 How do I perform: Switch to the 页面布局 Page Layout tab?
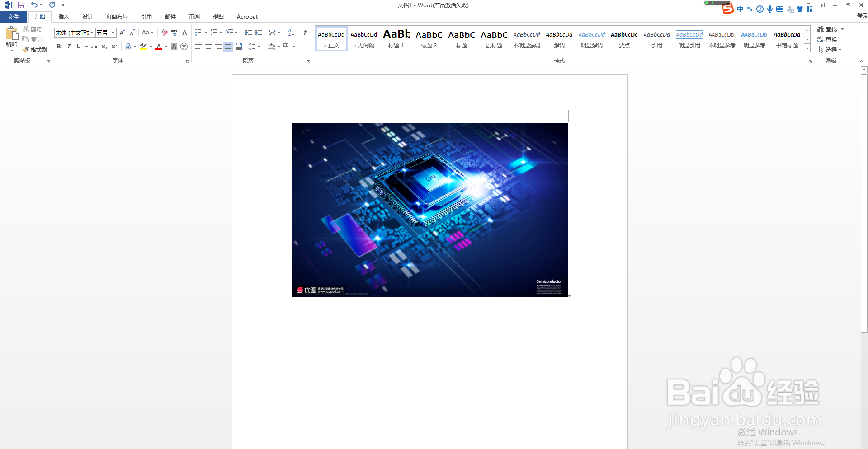click(x=117, y=17)
